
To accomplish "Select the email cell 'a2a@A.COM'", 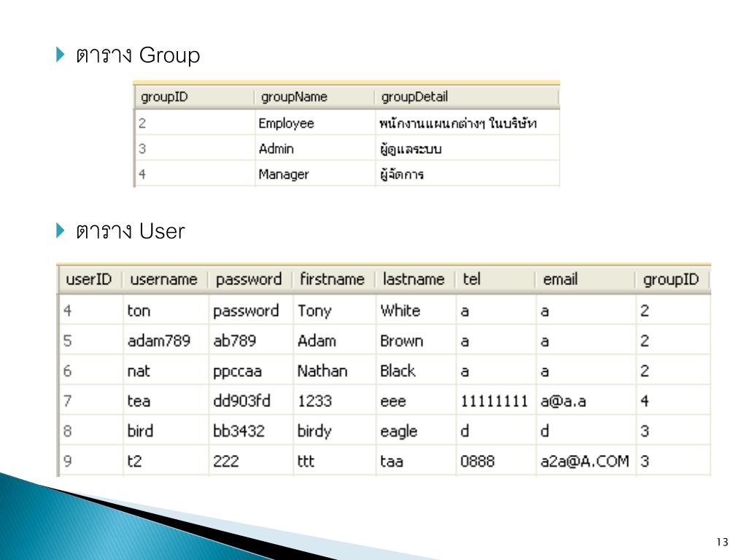I will tap(586, 461).
